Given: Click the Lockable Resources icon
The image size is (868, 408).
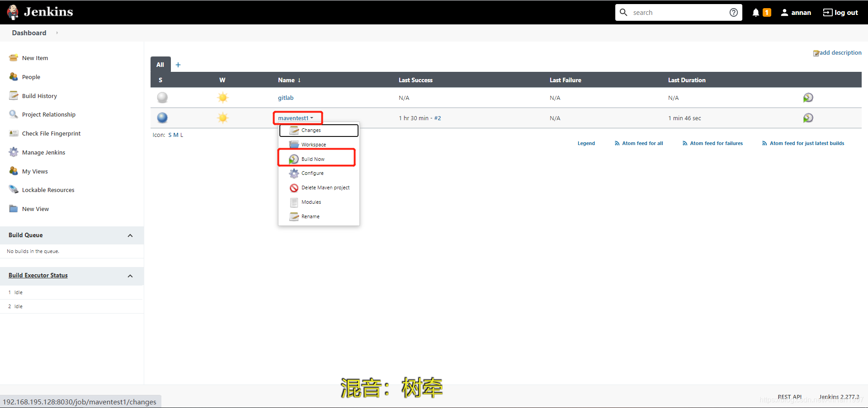Looking at the screenshot, I should pos(14,190).
